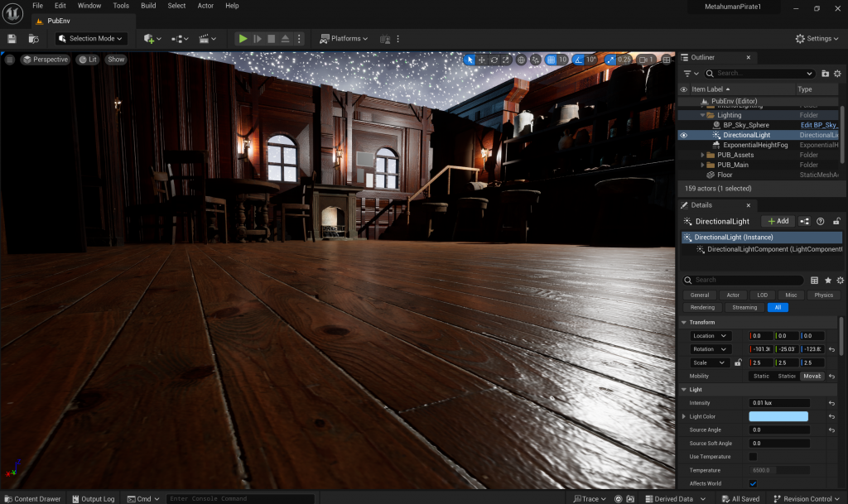Enable the Use Temperature checkbox
This screenshot has height=504, width=848.
coord(753,457)
